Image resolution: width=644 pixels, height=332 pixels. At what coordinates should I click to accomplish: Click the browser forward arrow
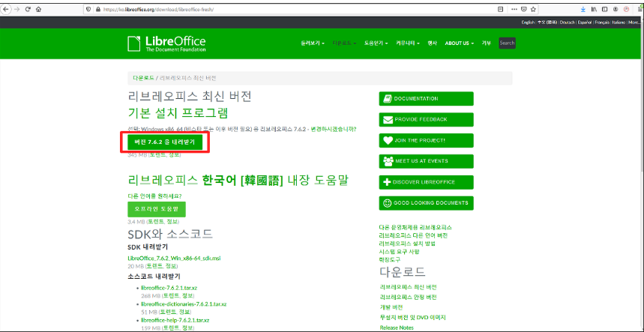coord(16,10)
